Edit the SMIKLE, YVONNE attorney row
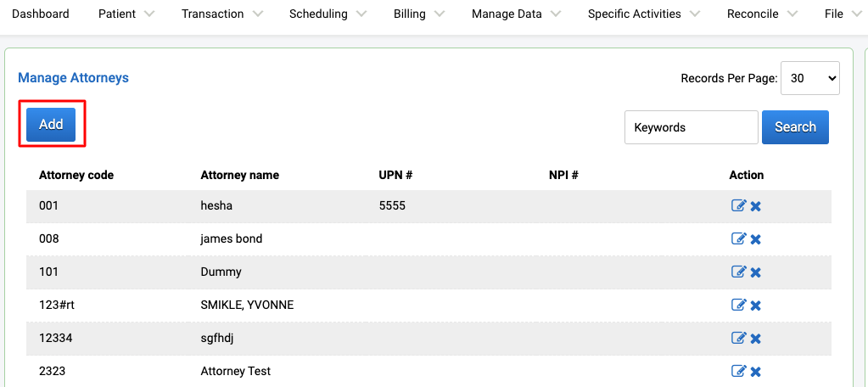Viewport: 868px width, 387px height. point(738,305)
